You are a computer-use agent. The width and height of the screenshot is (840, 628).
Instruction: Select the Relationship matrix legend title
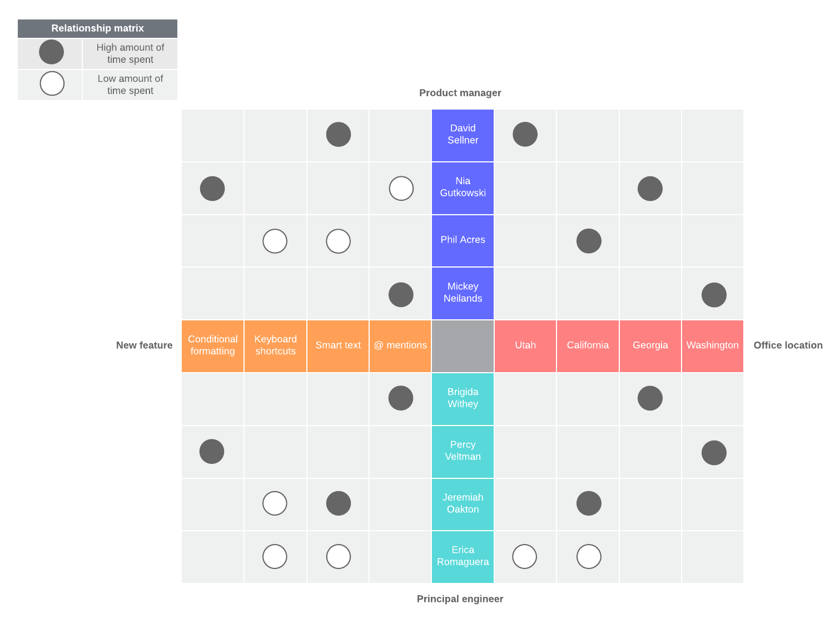pyautogui.click(x=97, y=28)
